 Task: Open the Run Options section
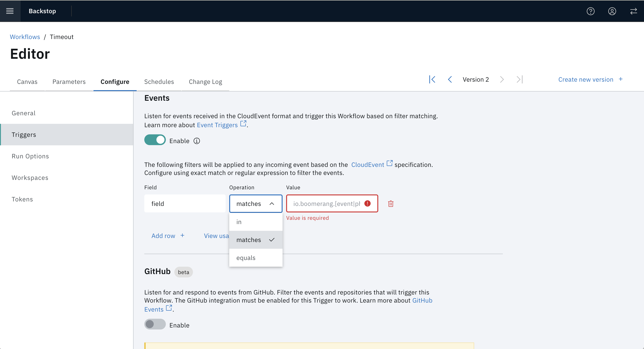coord(30,156)
